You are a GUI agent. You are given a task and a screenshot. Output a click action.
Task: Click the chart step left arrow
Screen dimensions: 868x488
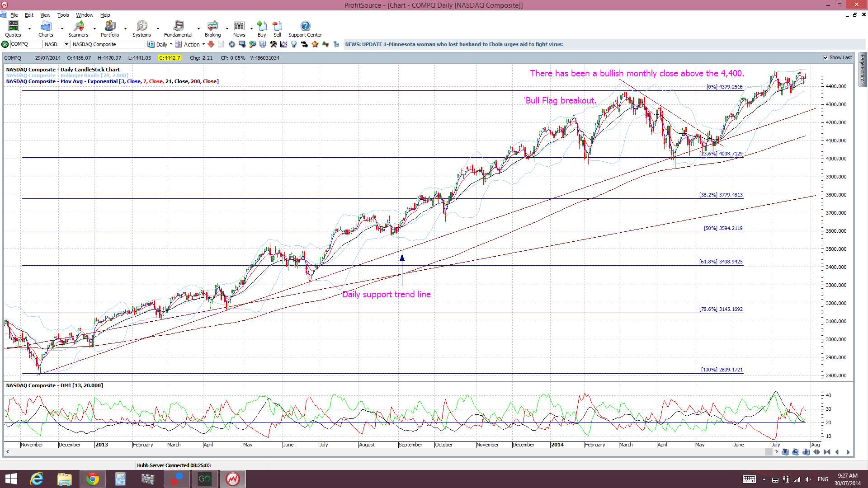click(x=837, y=452)
